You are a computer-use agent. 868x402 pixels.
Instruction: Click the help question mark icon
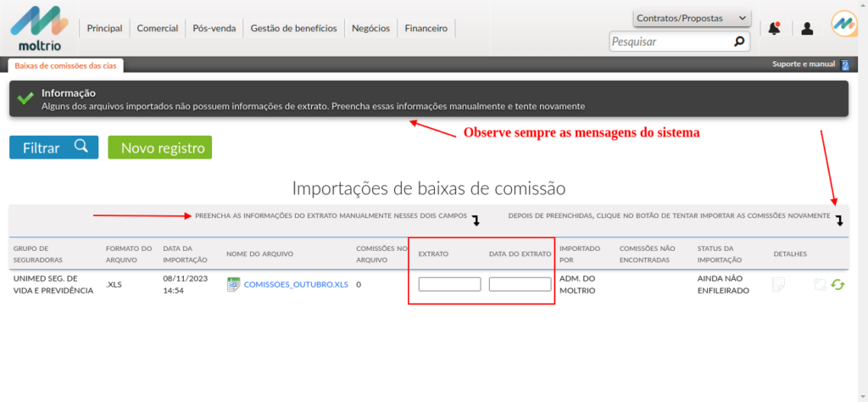844,64
